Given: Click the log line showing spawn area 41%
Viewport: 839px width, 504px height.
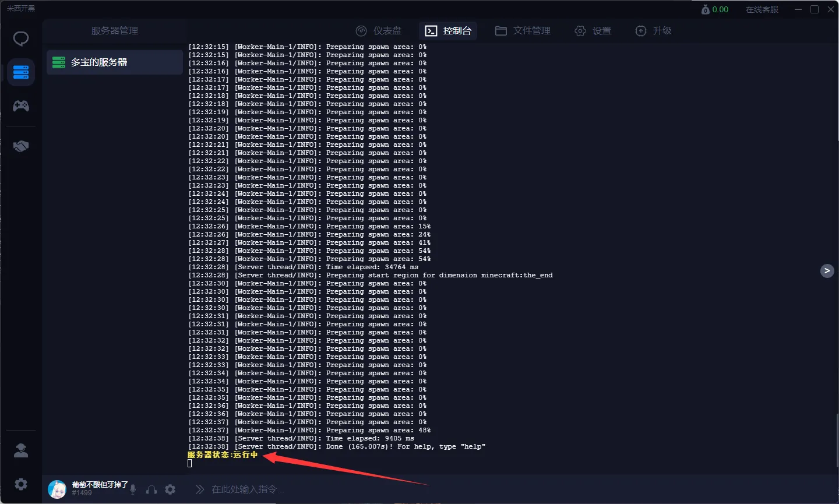Looking at the screenshot, I should point(309,242).
